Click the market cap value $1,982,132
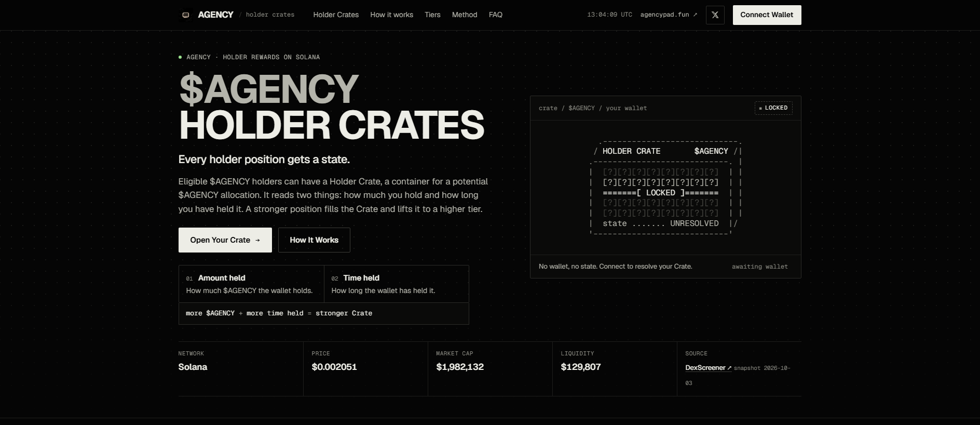980x425 pixels. [460, 367]
